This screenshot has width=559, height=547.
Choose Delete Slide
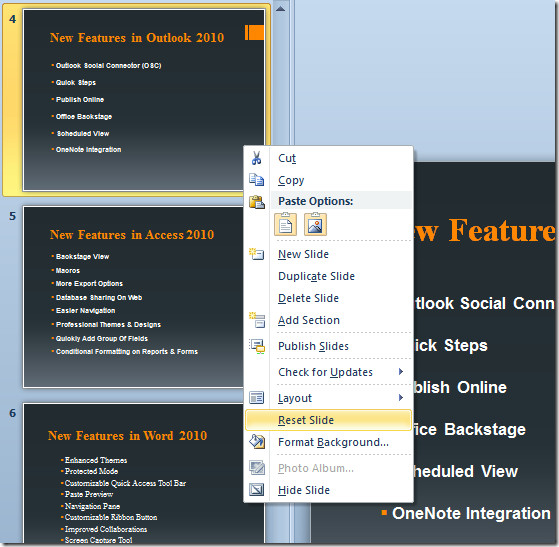(328, 298)
